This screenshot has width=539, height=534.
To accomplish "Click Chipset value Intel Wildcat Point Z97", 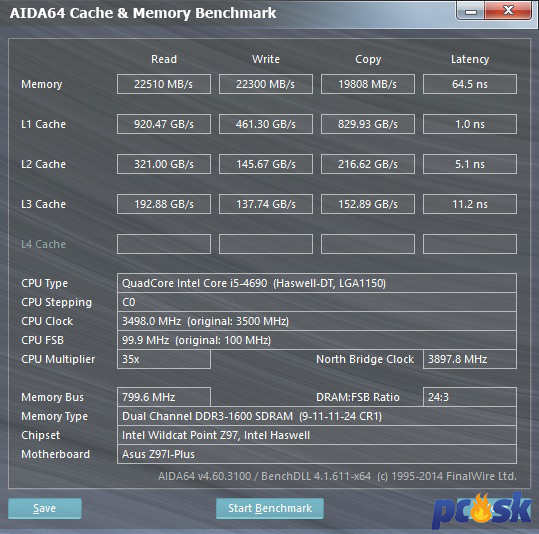I will [x=317, y=435].
